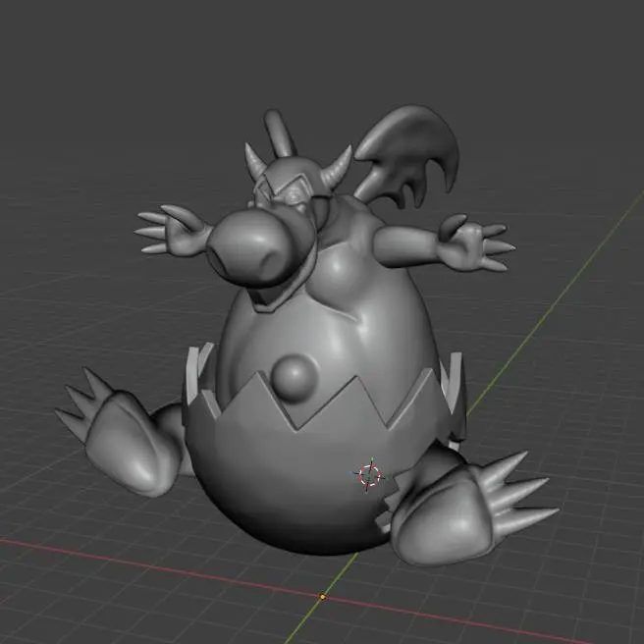The height and width of the screenshot is (644, 644).
Task: Select the orange origin point on grid
Action: pyautogui.click(x=323, y=596)
